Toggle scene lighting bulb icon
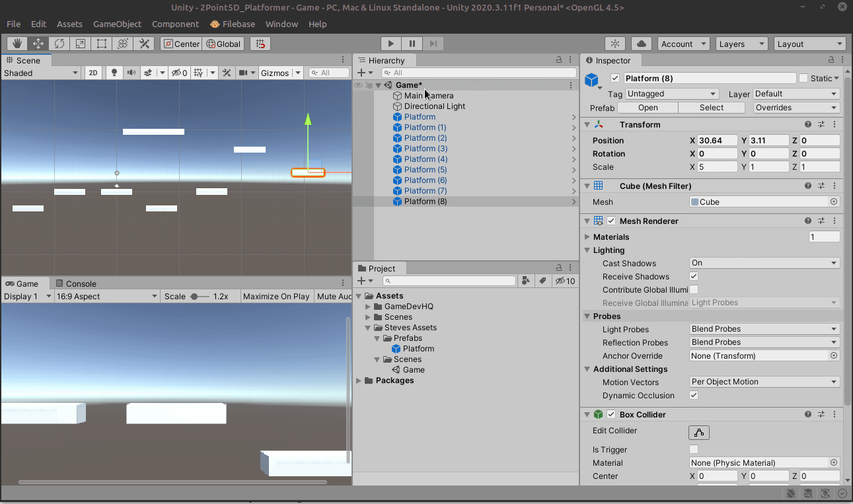 (x=114, y=73)
